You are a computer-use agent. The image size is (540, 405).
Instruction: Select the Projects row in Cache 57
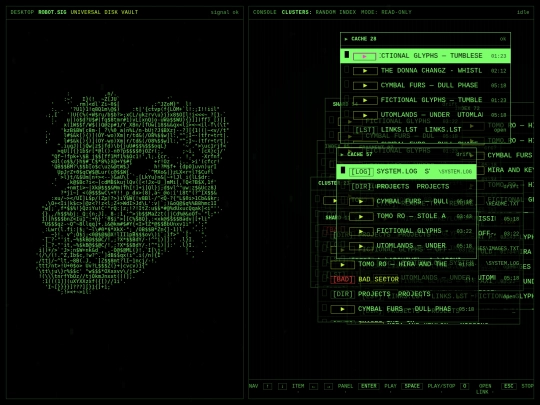413,187
